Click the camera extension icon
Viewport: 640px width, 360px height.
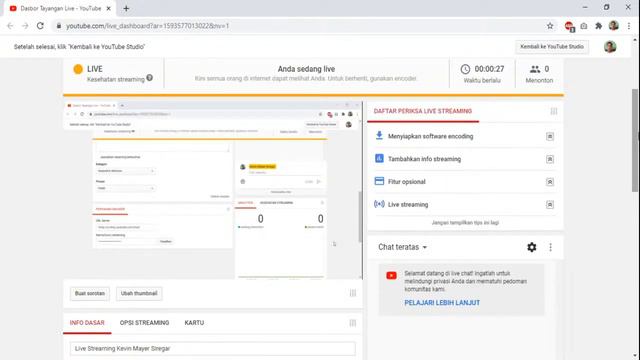tap(584, 26)
